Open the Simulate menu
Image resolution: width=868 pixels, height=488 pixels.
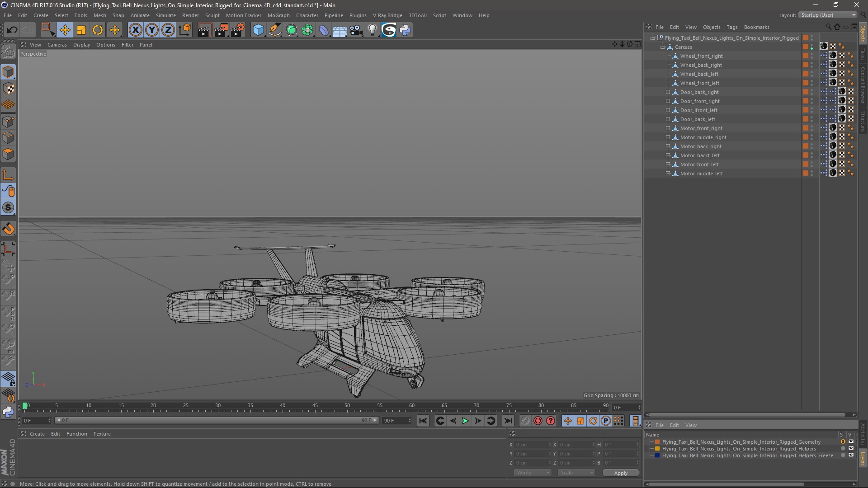pyautogui.click(x=166, y=15)
